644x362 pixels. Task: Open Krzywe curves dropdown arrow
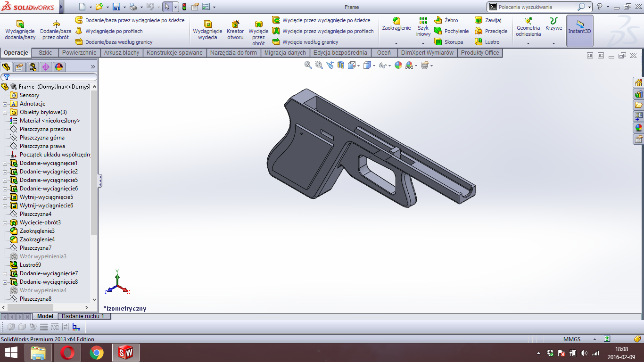553,43
